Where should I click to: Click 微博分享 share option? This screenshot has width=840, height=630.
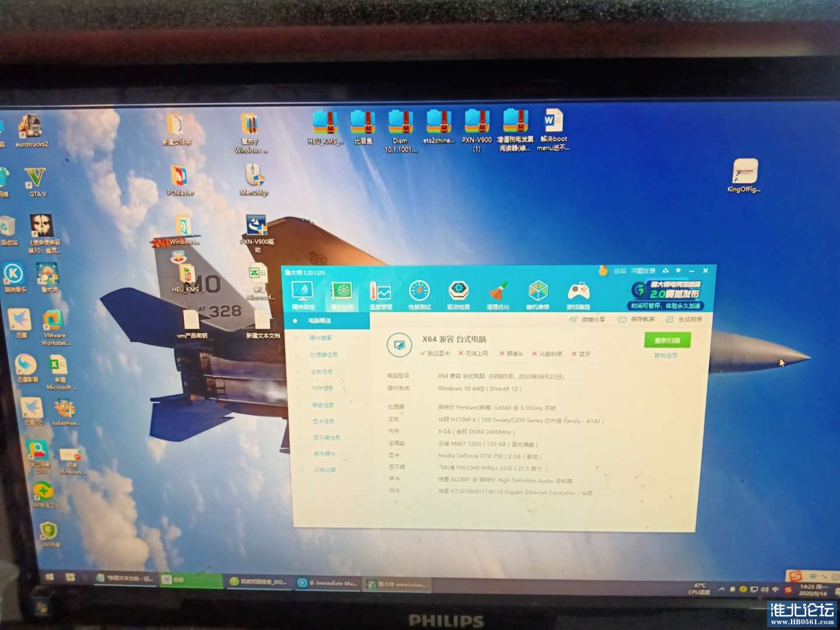pos(587,320)
